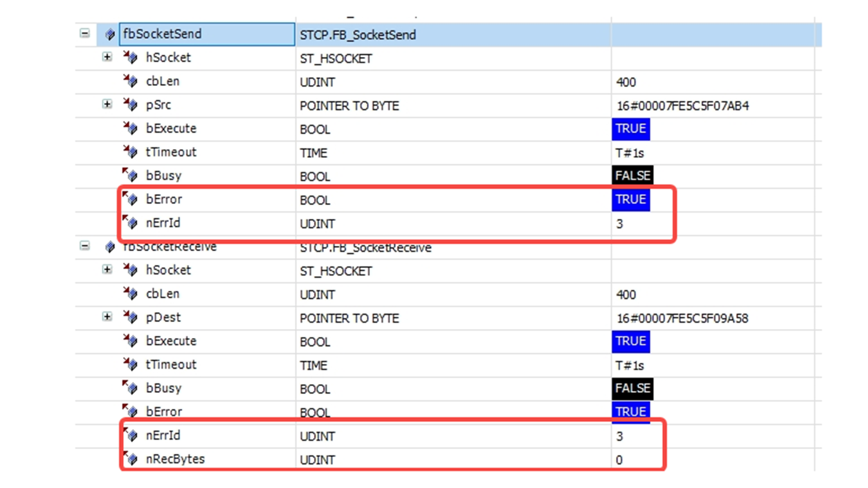The height and width of the screenshot is (488, 868).
Task: Click input variable icon beside pDest
Action: pos(131,317)
